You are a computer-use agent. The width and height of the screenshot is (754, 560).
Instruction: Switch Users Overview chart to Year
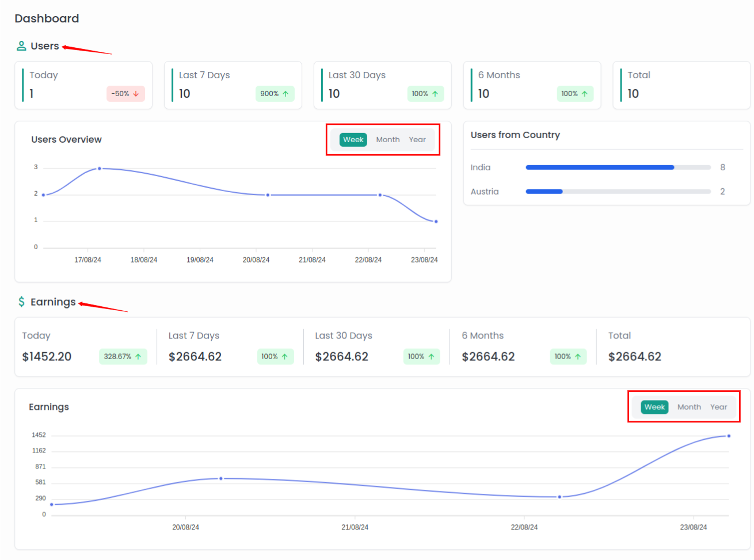(417, 140)
